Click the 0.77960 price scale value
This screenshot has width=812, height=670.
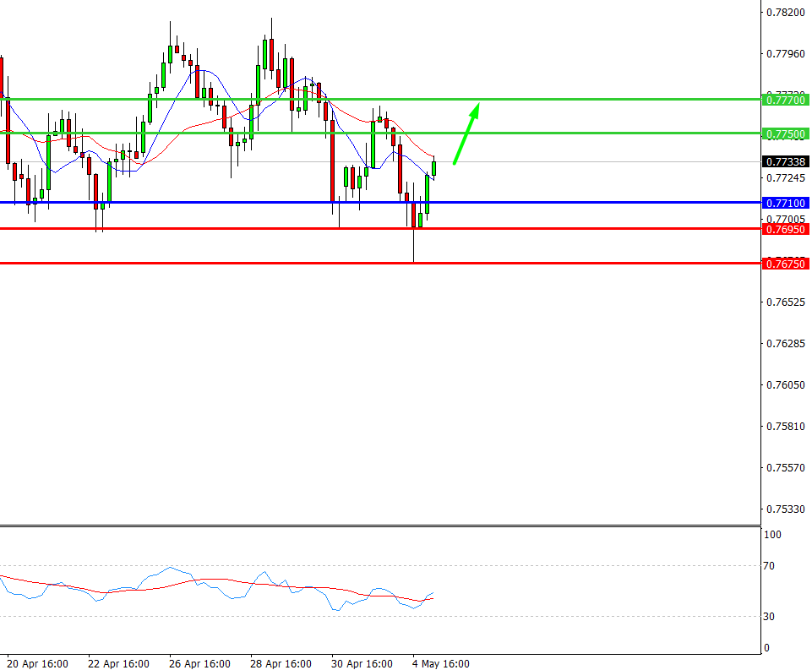786,54
